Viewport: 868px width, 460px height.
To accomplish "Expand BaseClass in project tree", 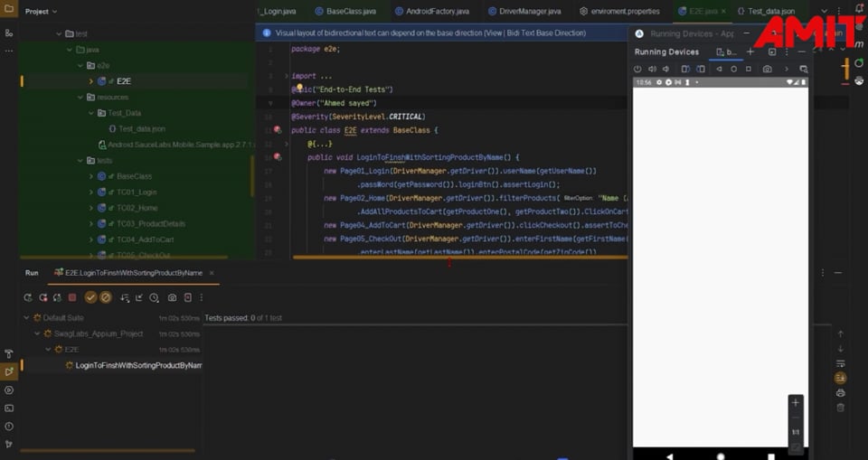I will point(91,176).
